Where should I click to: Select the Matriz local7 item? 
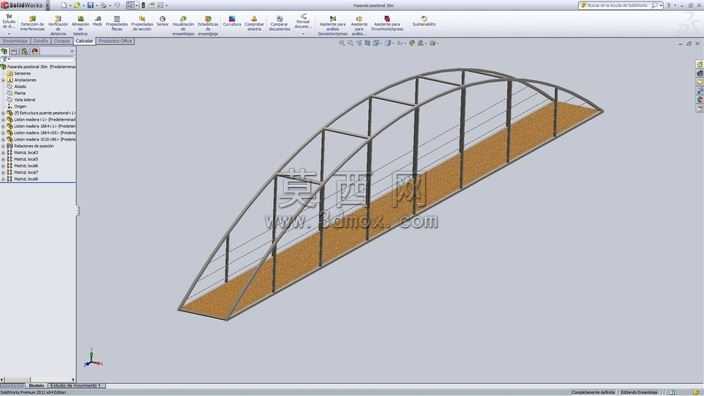click(26, 172)
